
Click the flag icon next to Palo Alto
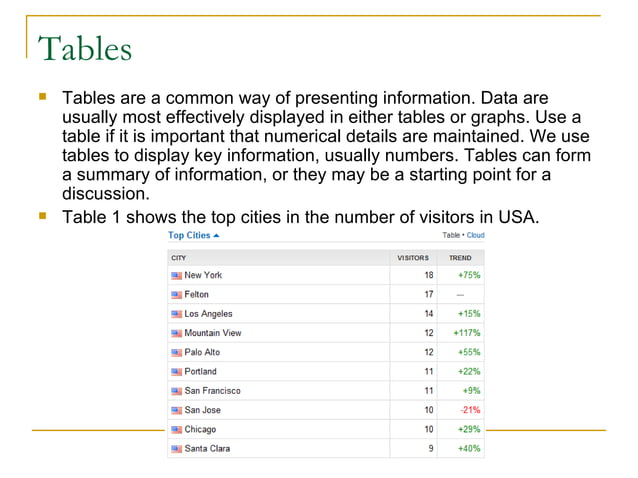[x=177, y=352]
